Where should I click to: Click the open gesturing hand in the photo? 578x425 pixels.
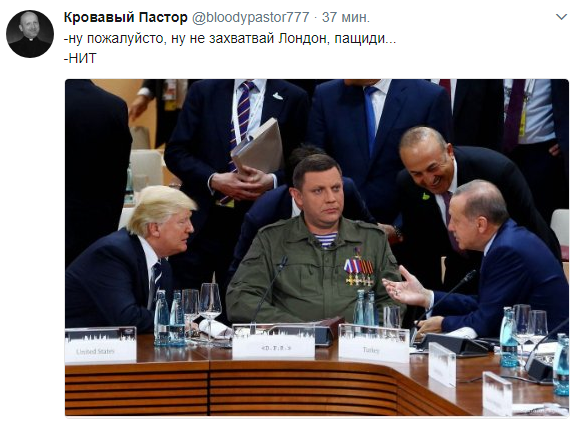(x=405, y=286)
